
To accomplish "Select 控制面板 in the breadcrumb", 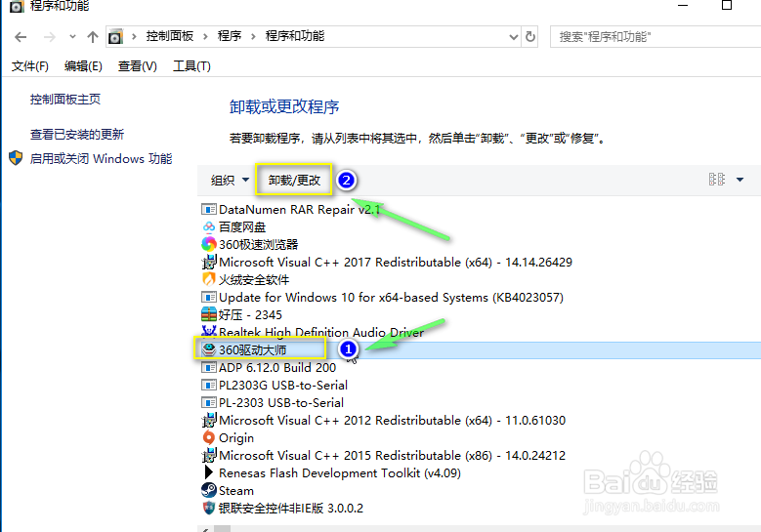I will click(170, 36).
